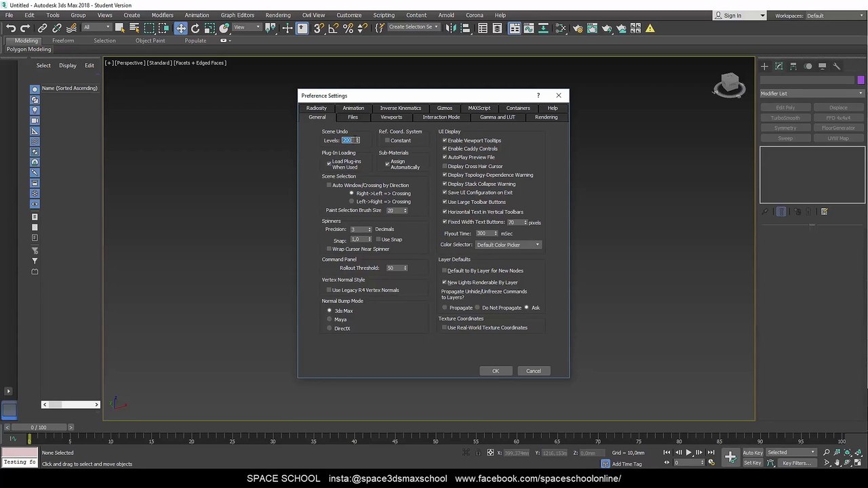Enable Use Legacy R4 Vertex Normals
This screenshot has width=868, height=488.
329,290
